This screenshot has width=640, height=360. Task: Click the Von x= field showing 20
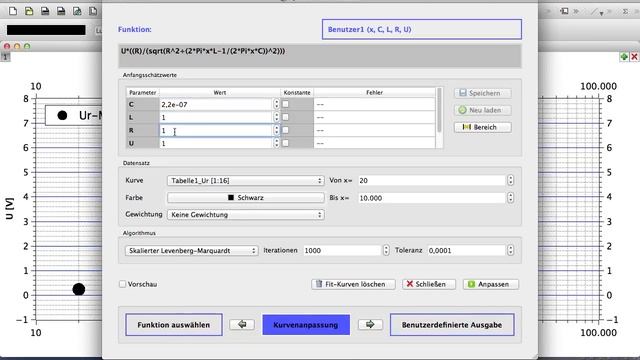tap(432, 180)
